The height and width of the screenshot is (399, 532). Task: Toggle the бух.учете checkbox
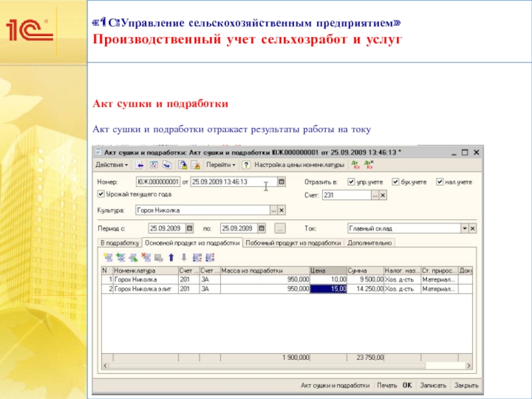pos(395,182)
